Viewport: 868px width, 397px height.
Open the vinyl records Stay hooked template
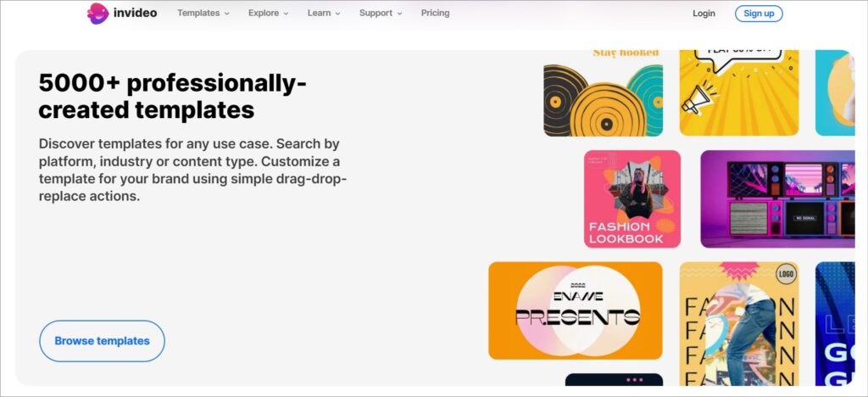pyautogui.click(x=603, y=93)
